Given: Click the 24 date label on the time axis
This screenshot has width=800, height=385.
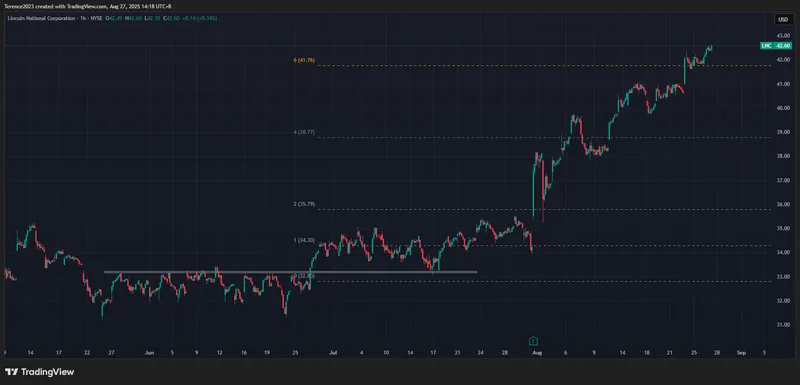Looking at the screenshot, I should pos(481,352).
